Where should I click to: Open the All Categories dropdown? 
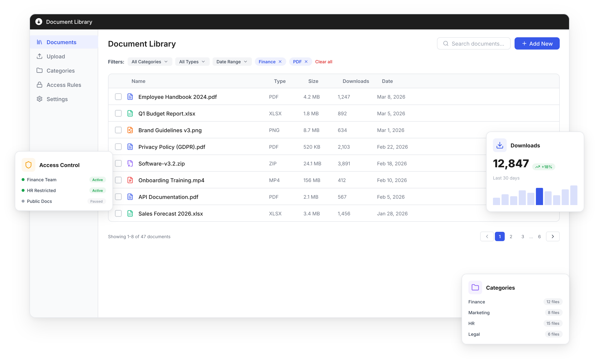pyautogui.click(x=150, y=62)
